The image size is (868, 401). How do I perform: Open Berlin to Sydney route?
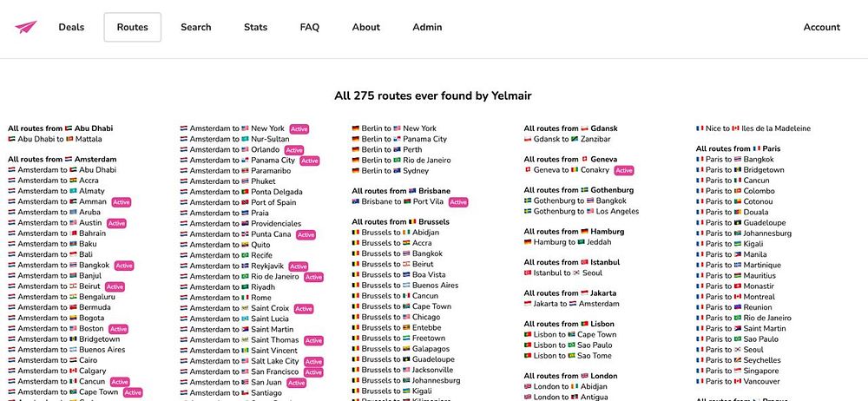click(x=391, y=171)
